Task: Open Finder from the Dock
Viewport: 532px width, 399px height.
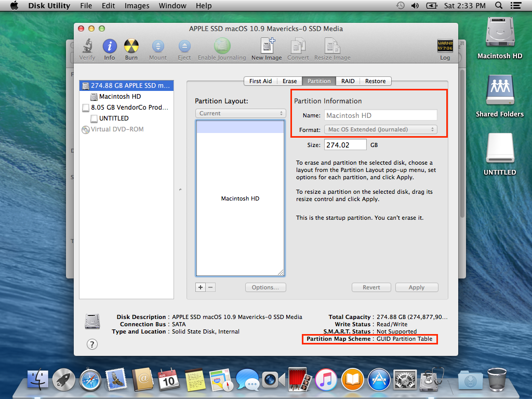Action: (x=38, y=379)
